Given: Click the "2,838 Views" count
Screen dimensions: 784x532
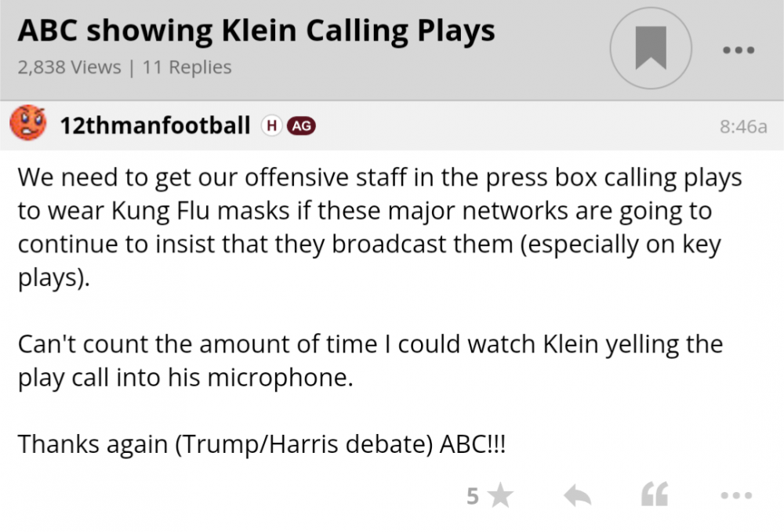Looking at the screenshot, I should [x=69, y=67].
